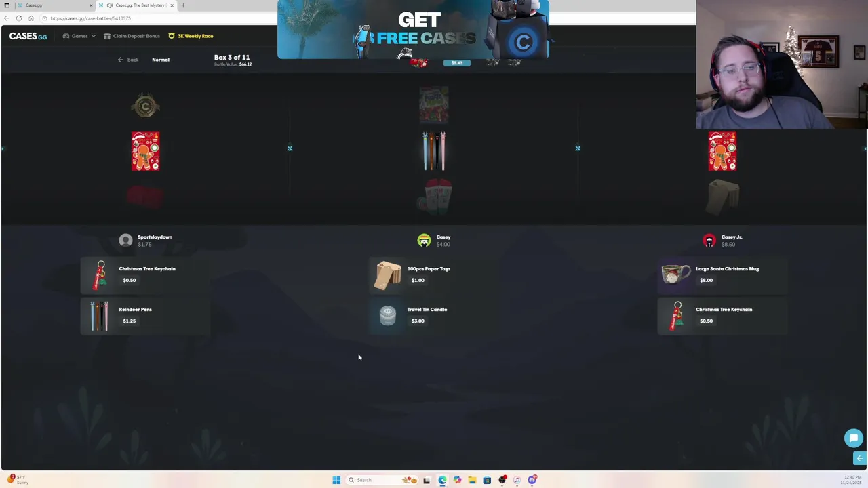Click the browser back arrow
868x488 pixels.
(x=7, y=18)
